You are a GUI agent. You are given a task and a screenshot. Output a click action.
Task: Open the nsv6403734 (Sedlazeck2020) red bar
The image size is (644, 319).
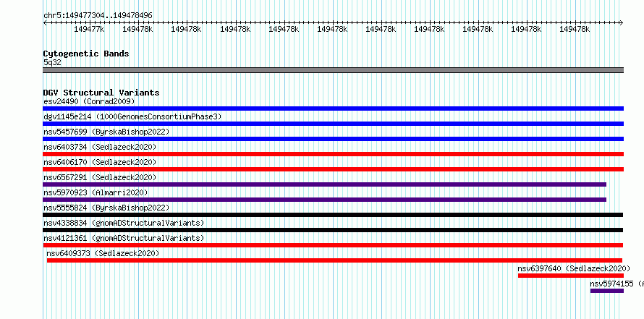click(333, 154)
